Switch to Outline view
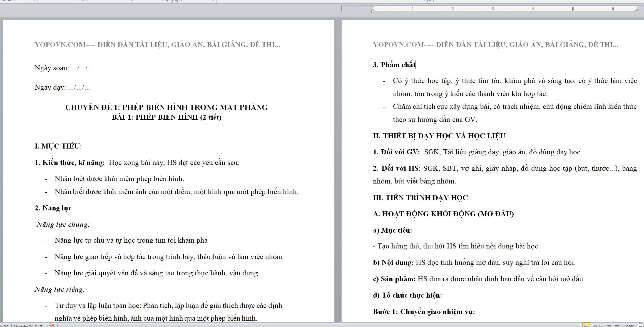 click(609, 326)
